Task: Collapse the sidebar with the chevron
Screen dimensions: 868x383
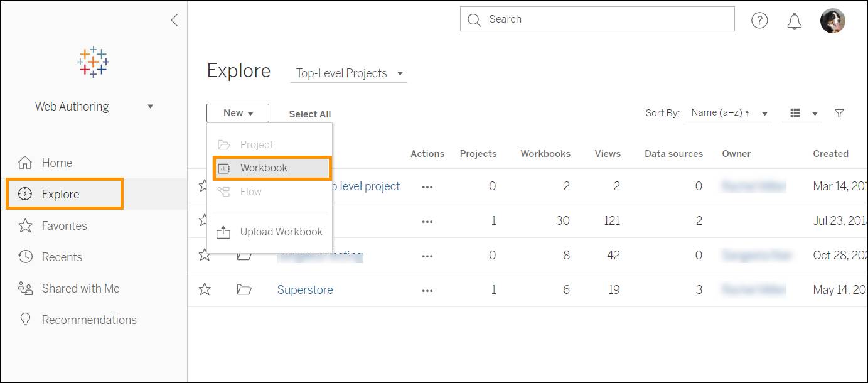Action: (174, 19)
